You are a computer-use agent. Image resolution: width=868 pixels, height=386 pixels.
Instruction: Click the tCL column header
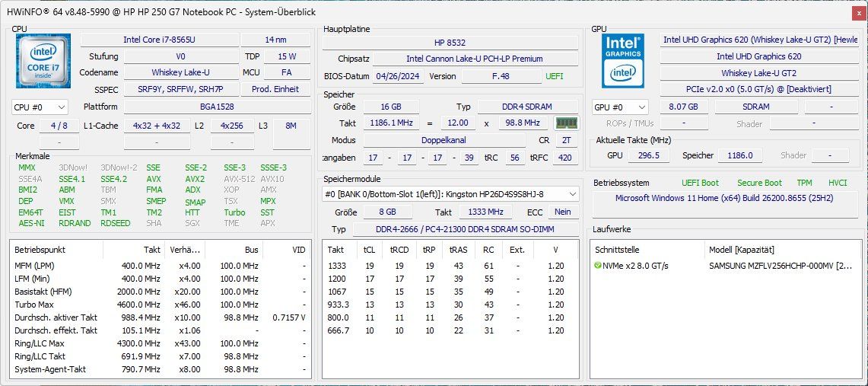tap(369, 250)
